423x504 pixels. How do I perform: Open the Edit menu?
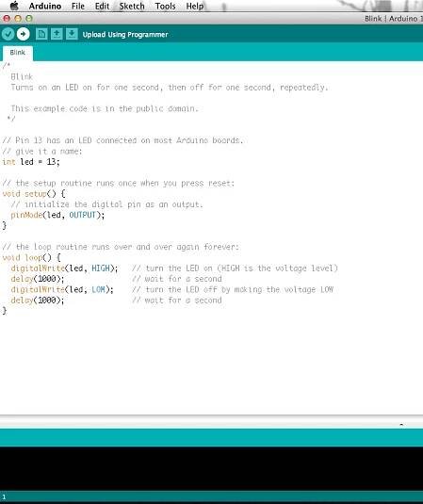pyautogui.click(x=102, y=6)
